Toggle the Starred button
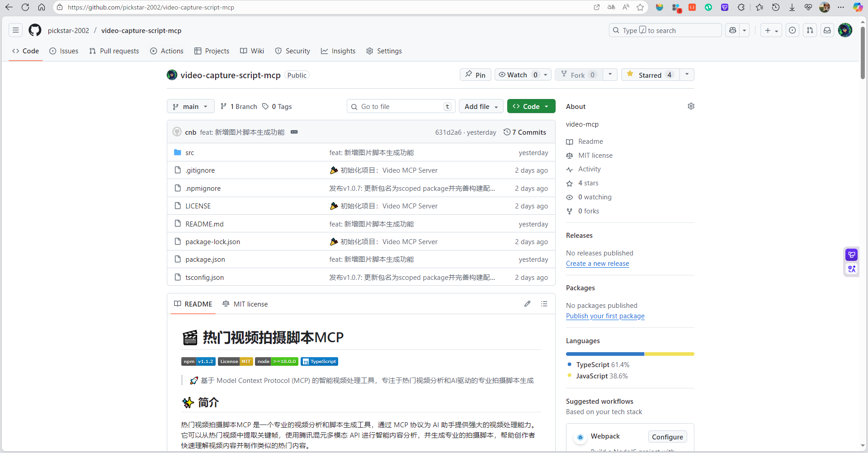This screenshot has height=453, width=868. (x=650, y=75)
